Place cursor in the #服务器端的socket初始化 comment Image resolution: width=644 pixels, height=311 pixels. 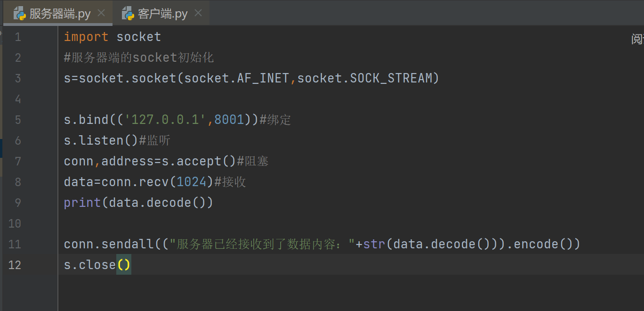139,57
